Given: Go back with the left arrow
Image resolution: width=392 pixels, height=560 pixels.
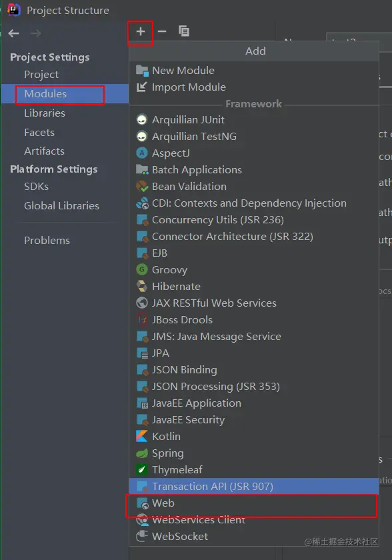Looking at the screenshot, I should click(13, 33).
